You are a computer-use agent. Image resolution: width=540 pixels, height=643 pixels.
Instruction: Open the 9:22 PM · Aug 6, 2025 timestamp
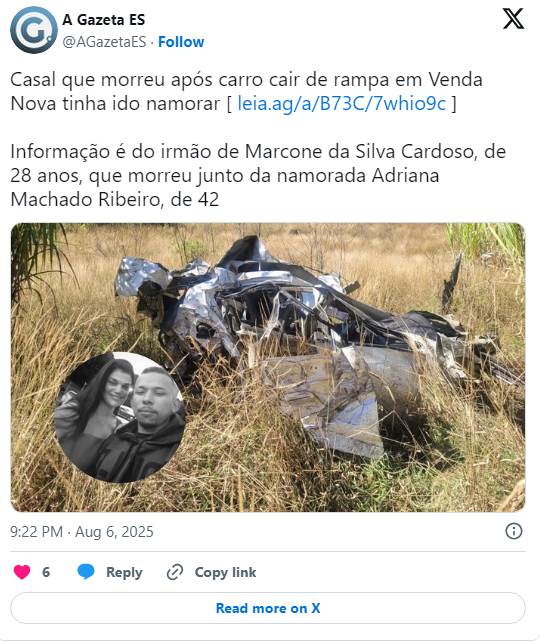click(x=82, y=532)
